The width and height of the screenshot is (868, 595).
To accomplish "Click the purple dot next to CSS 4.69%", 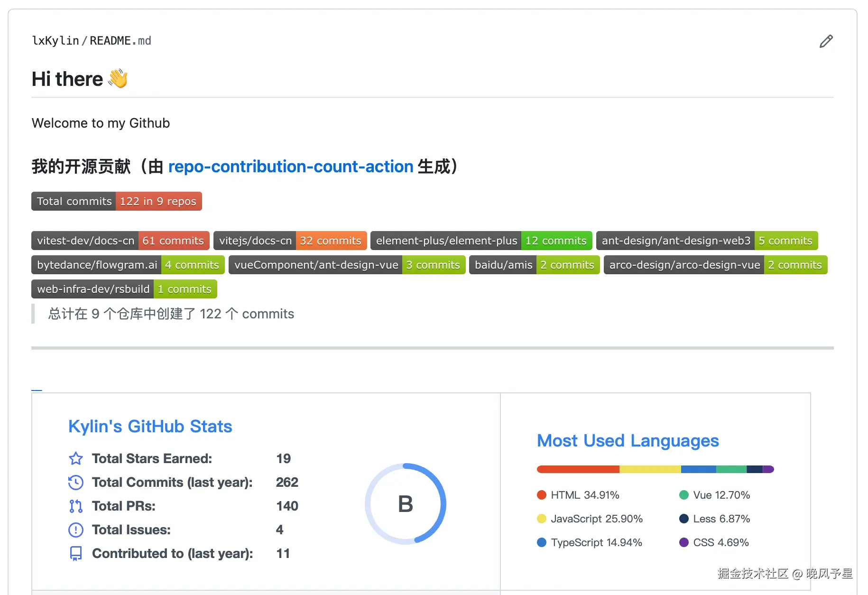I will (684, 542).
